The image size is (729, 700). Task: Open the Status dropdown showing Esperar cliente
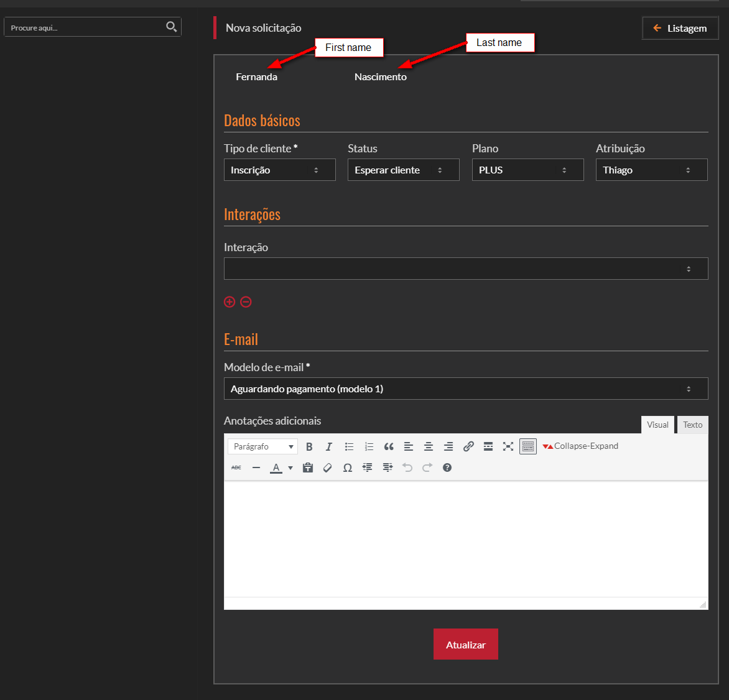403,170
